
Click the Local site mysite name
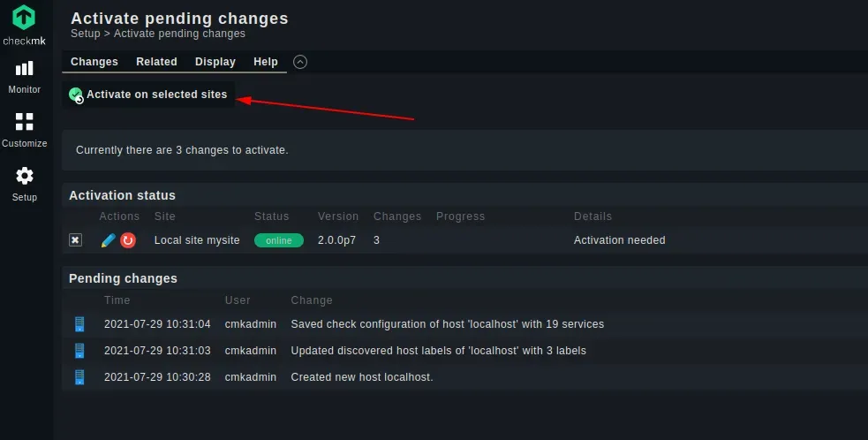pyautogui.click(x=197, y=240)
